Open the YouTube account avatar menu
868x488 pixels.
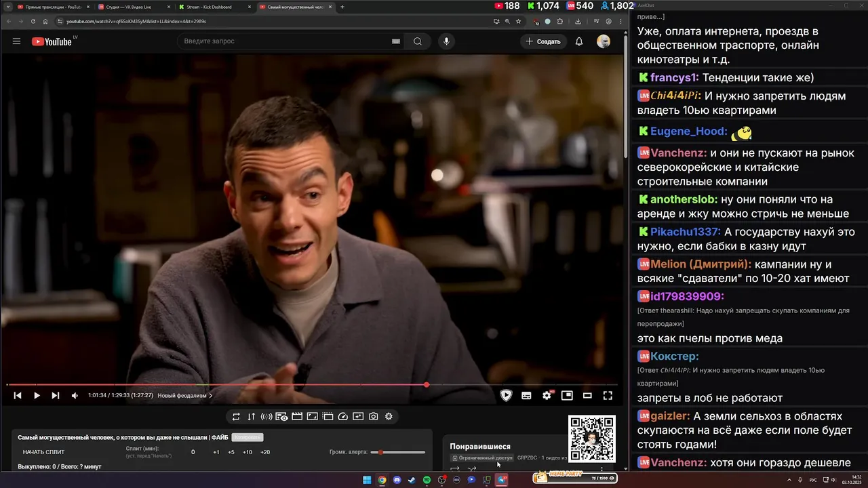[x=604, y=41]
